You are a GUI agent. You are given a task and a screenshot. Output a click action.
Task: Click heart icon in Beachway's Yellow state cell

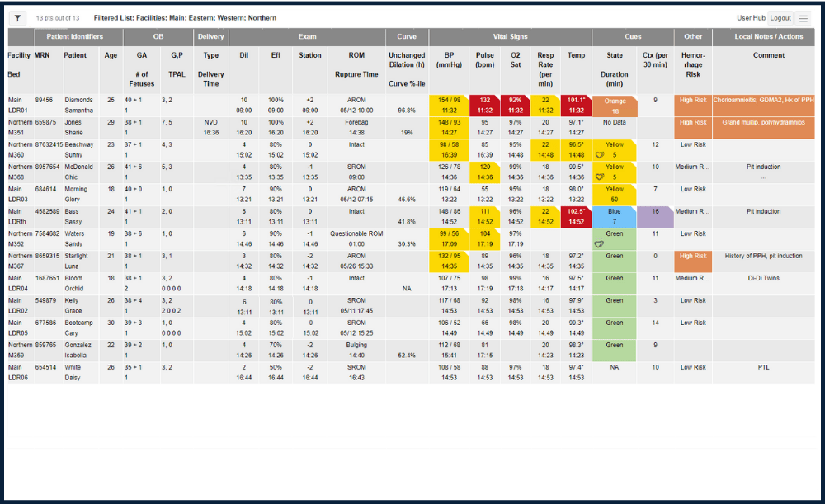click(600, 154)
